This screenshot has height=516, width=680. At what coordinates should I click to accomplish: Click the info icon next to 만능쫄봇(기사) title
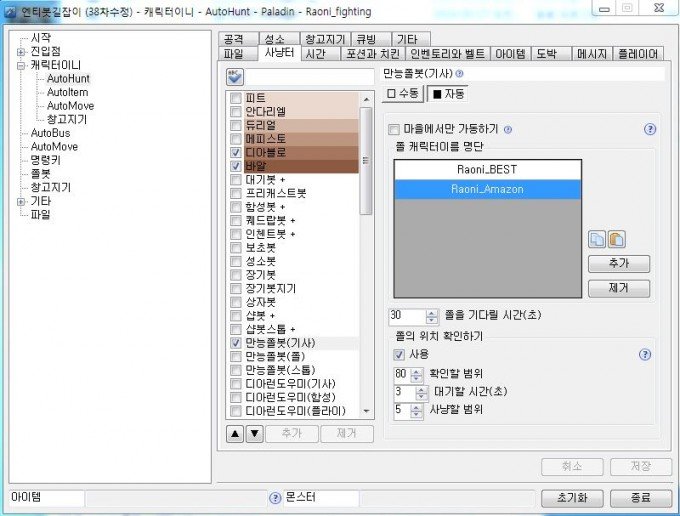[x=460, y=74]
